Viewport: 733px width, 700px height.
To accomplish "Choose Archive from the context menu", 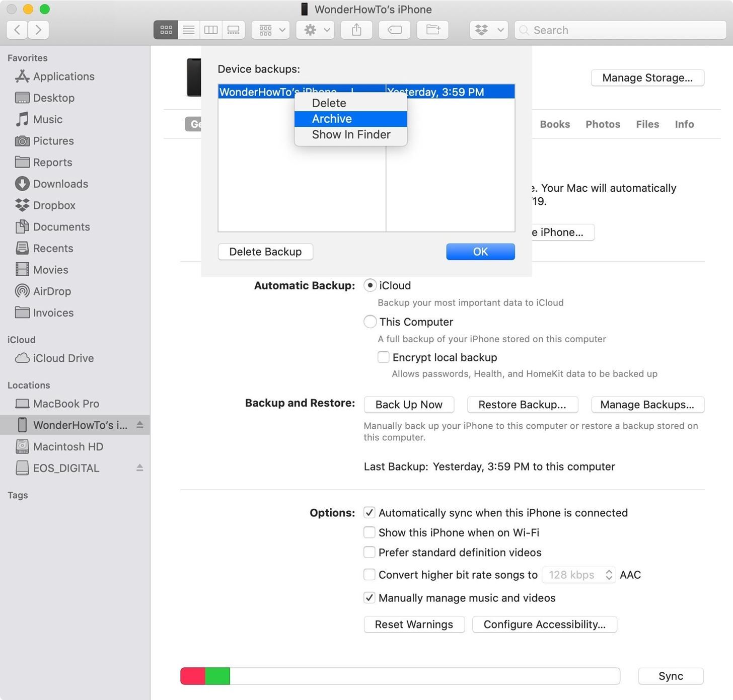I will [332, 119].
